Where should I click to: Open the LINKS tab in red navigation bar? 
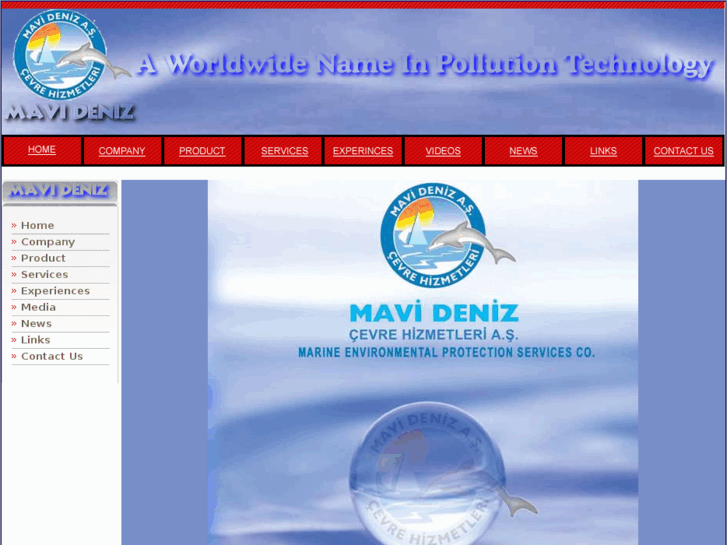[x=603, y=151]
